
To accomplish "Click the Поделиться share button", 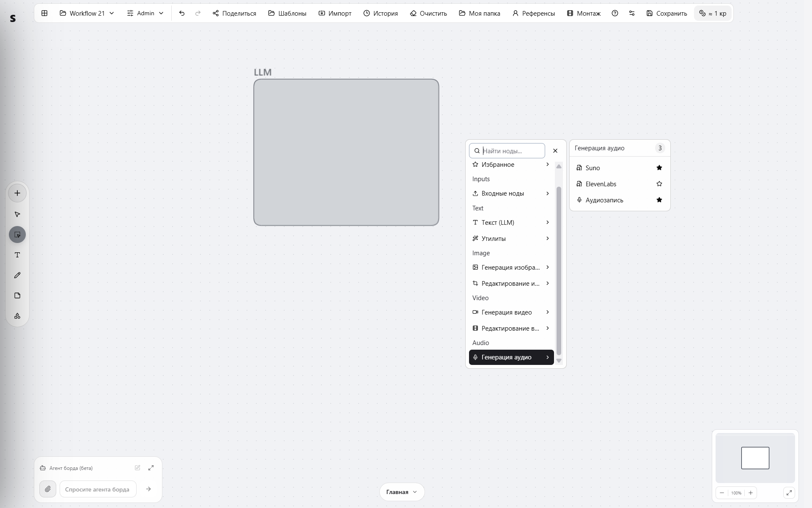I will (x=234, y=13).
